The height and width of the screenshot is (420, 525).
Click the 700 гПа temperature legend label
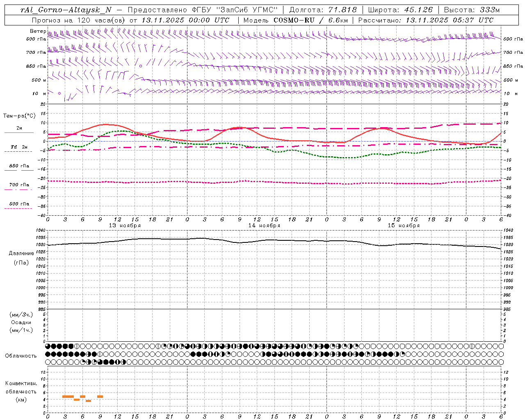[x=19, y=185]
